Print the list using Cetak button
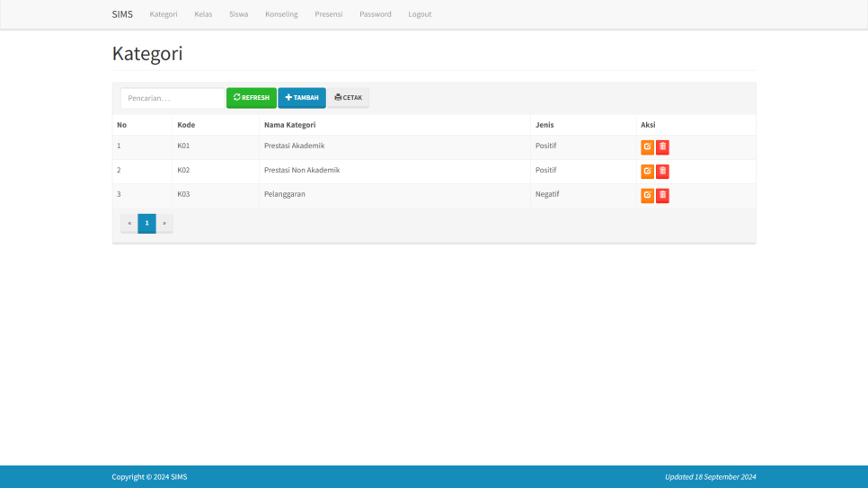The width and height of the screenshot is (868, 488). [348, 98]
